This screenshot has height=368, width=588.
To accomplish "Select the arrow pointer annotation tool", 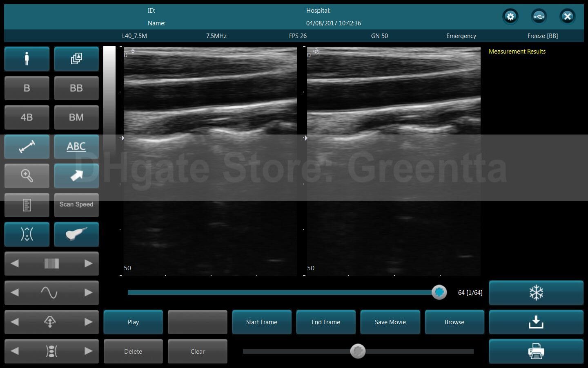I will click(x=76, y=176).
